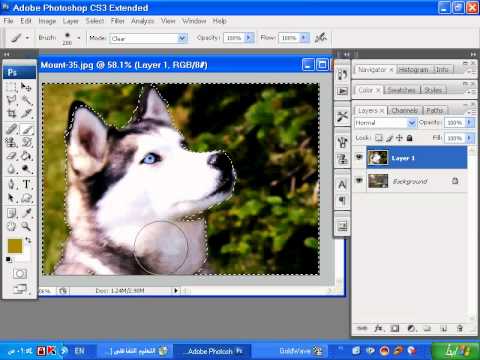Viewport: 480px width, 360px height.
Task: Click add layer style fx button
Action: 378,328
